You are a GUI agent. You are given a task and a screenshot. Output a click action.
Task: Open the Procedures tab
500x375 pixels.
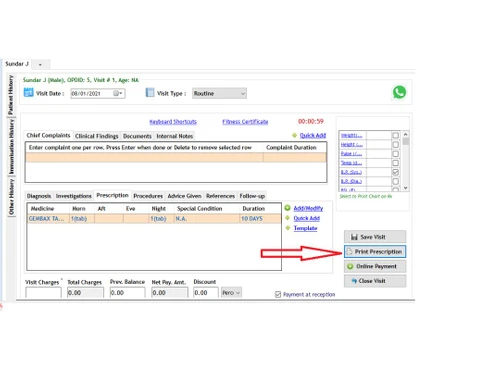[148, 196]
